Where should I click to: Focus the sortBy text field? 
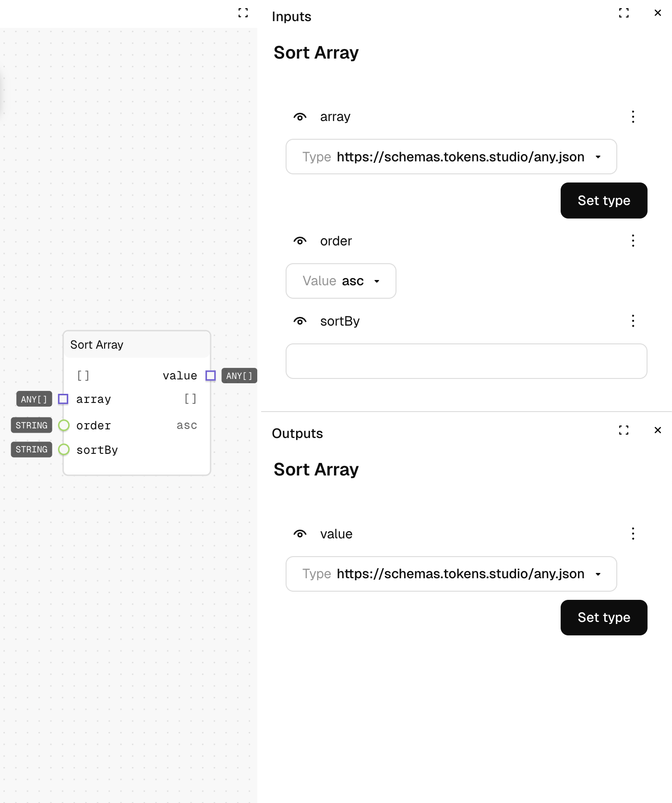click(466, 361)
